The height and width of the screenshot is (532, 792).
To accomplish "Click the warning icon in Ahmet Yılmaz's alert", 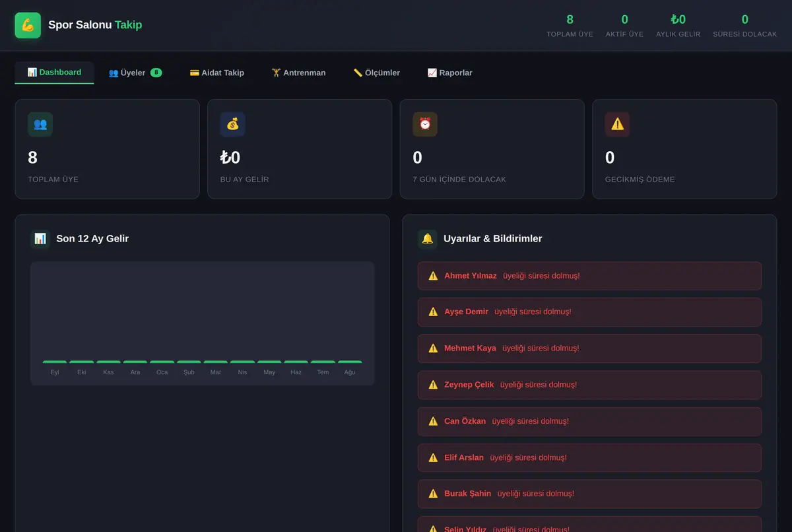I will (x=433, y=276).
